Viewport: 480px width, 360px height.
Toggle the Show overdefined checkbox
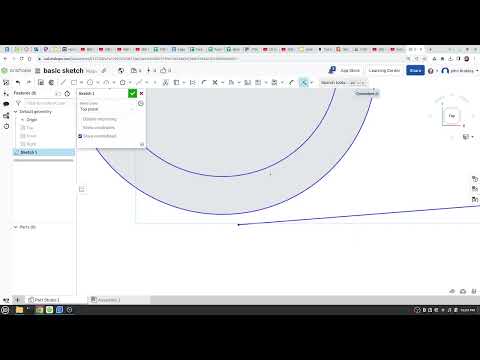point(80,136)
